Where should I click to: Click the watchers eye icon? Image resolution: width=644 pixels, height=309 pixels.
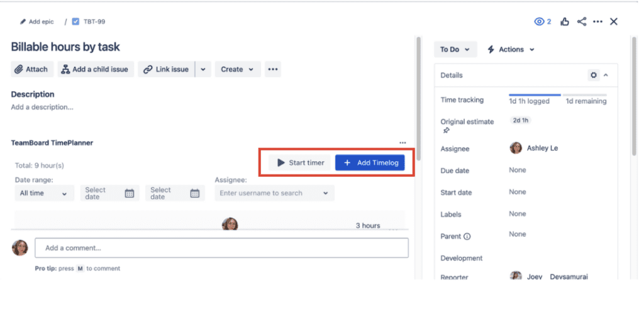[539, 22]
